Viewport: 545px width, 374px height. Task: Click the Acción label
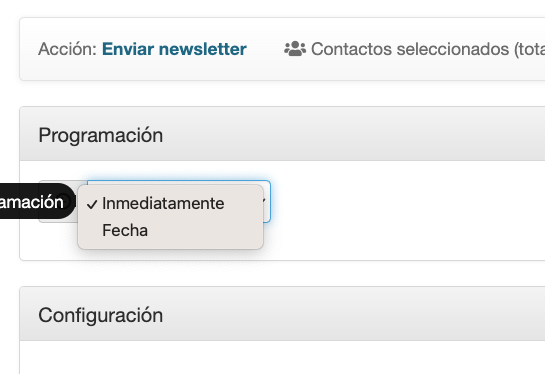click(x=67, y=49)
